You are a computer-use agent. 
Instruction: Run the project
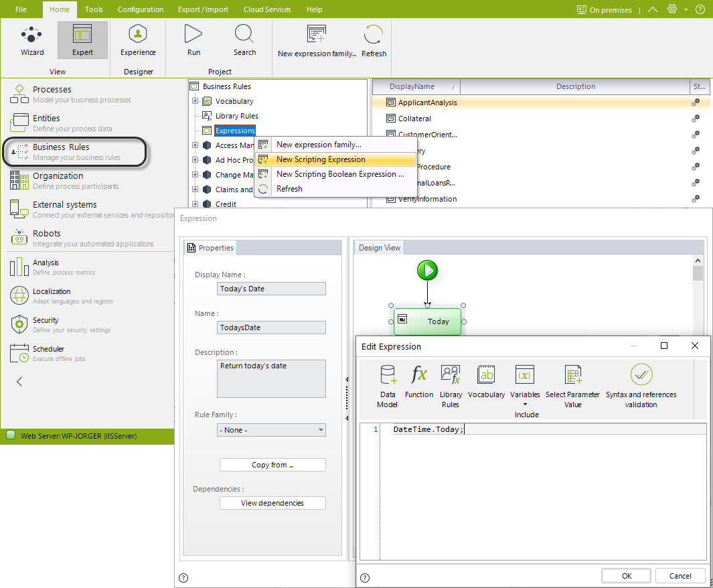coord(193,40)
